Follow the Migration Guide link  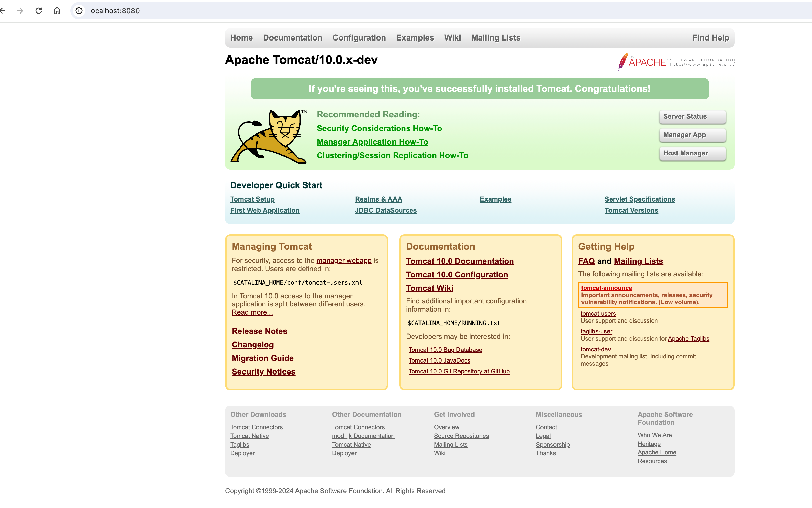(262, 358)
